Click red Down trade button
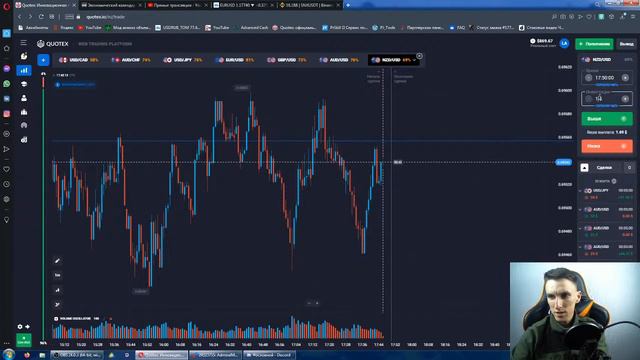Screen dimensions: 640x360 (x=607, y=146)
